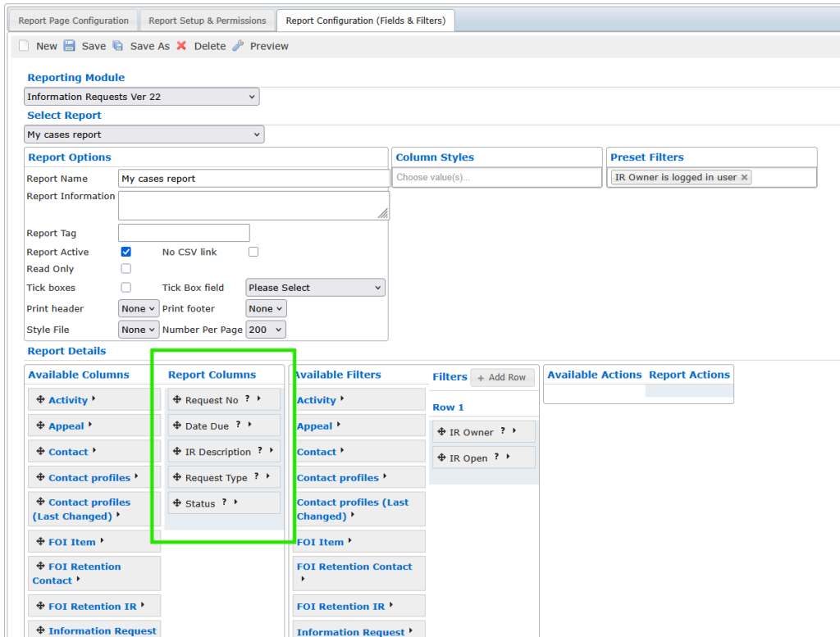Open the Reporting Module dropdown
Screen dimensions: 840x637
141,97
